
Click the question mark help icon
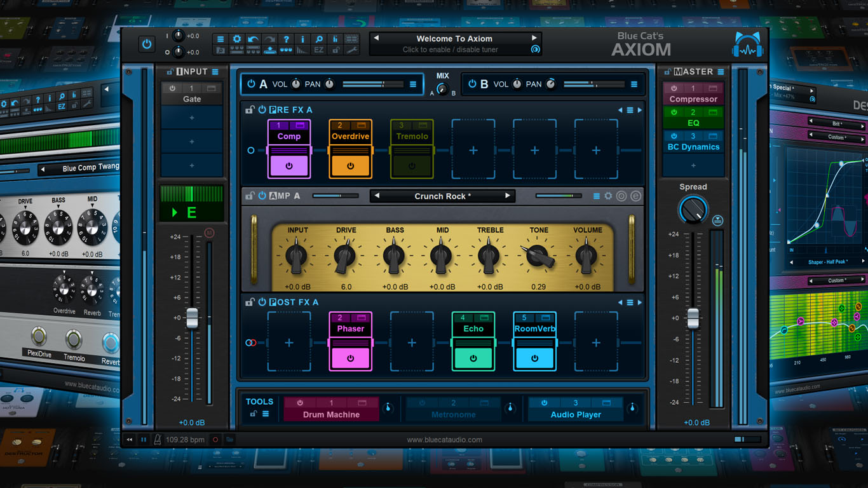tap(287, 39)
